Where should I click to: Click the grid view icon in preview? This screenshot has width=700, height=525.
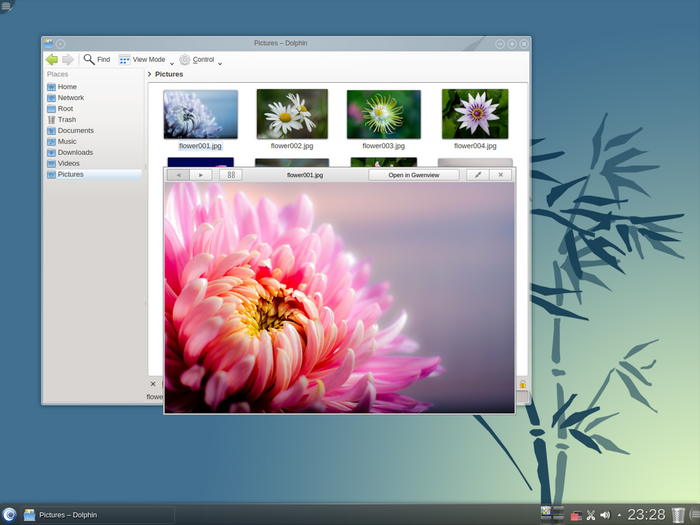click(x=231, y=175)
